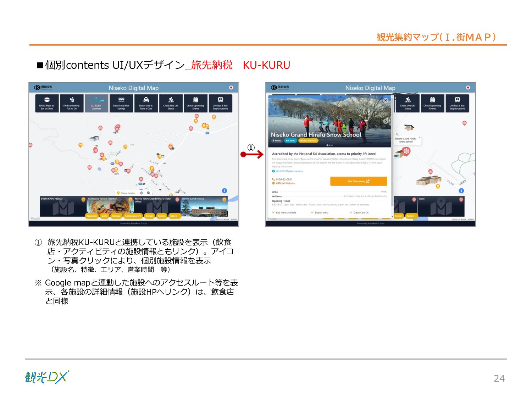Open Check Upcoming Events in right map

click(433, 103)
